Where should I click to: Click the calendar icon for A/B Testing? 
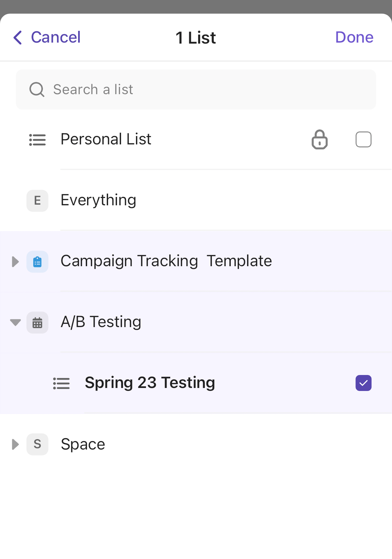[x=37, y=322]
